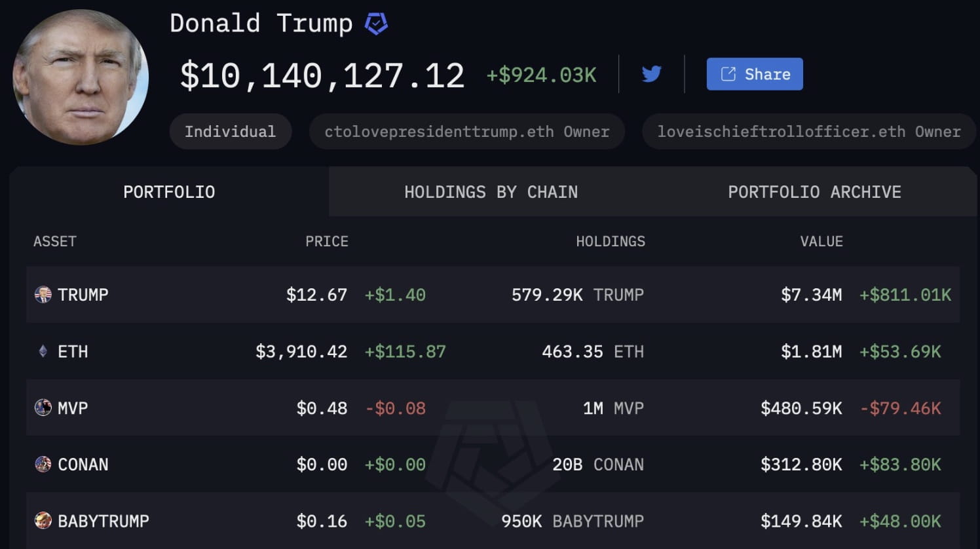Click the MVP token logo icon

click(43, 407)
